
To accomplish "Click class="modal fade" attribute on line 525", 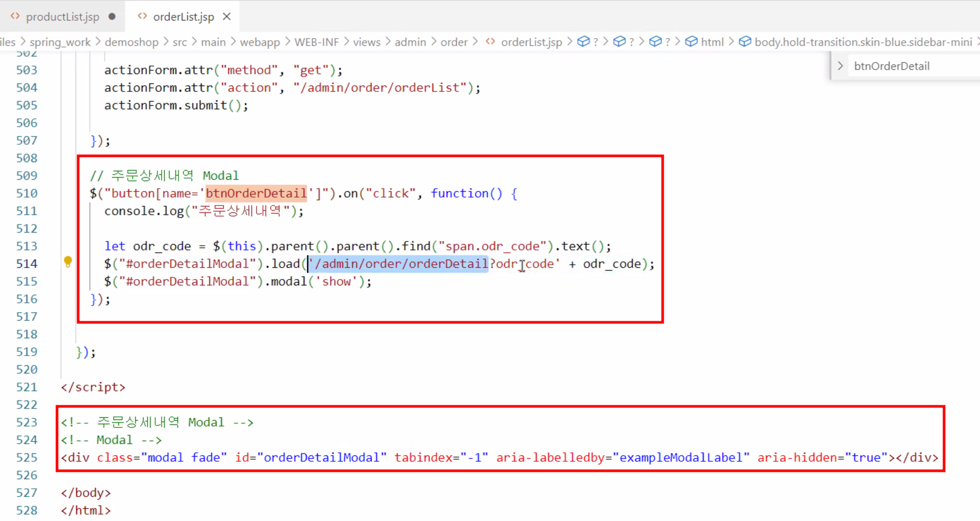I will 162,458.
